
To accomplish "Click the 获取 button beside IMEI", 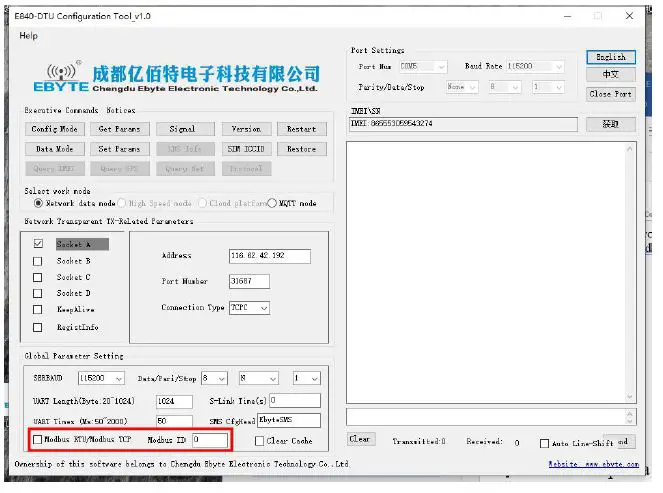I will click(x=611, y=124).
